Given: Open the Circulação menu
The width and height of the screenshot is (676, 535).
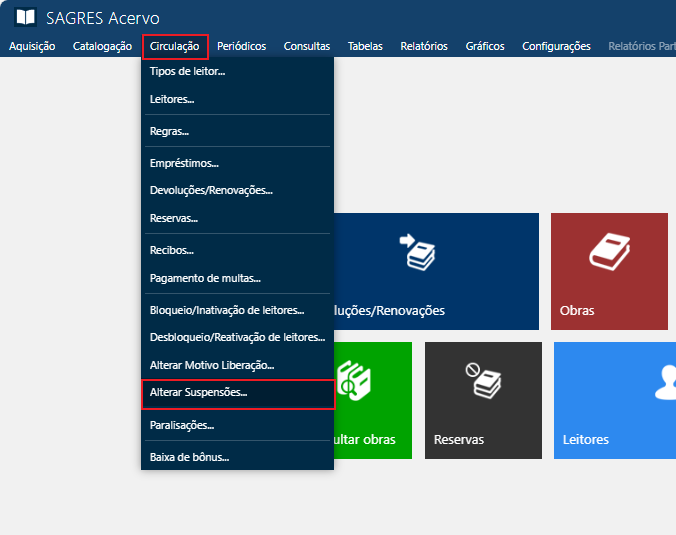Looking at the screenshot, I should tap(175, 46).
